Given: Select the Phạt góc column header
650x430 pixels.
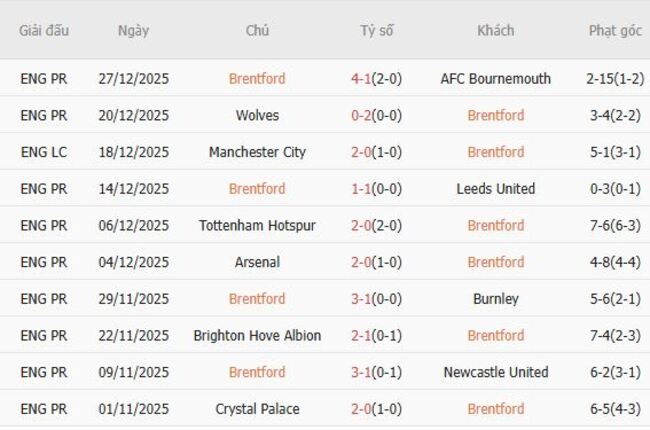Looking at the screenshot, I should 615,30.
